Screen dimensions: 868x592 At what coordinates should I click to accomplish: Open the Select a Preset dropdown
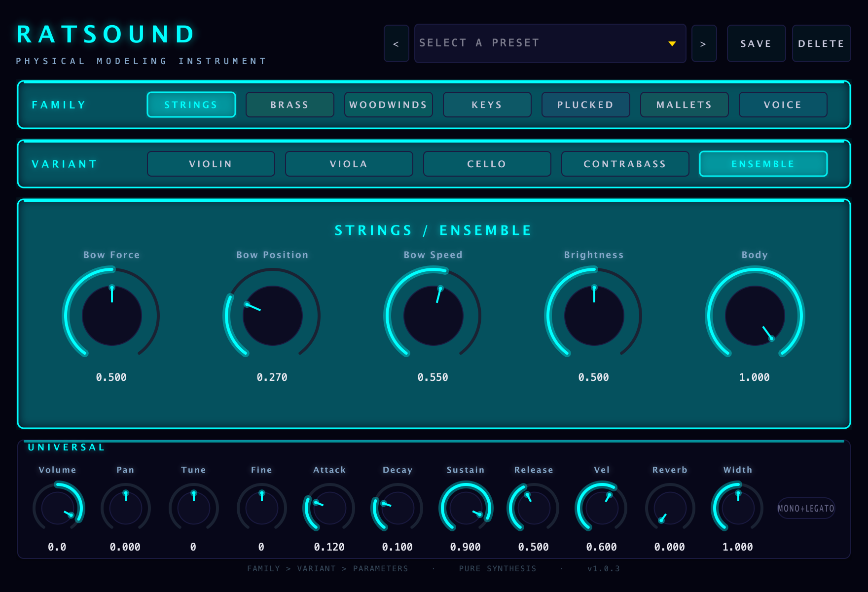(550, 43)
